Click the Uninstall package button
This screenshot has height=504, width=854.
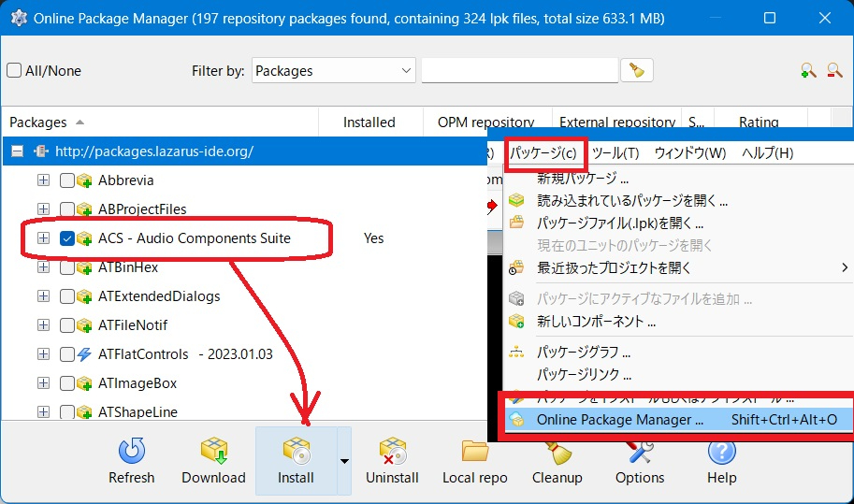[392, 460]
